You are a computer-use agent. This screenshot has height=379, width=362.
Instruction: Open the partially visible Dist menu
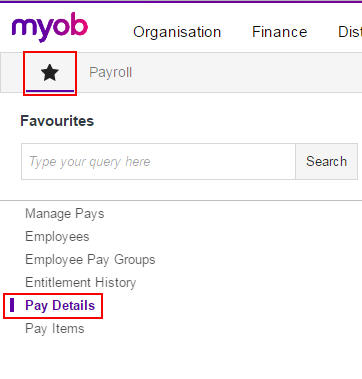coord(350,32)
